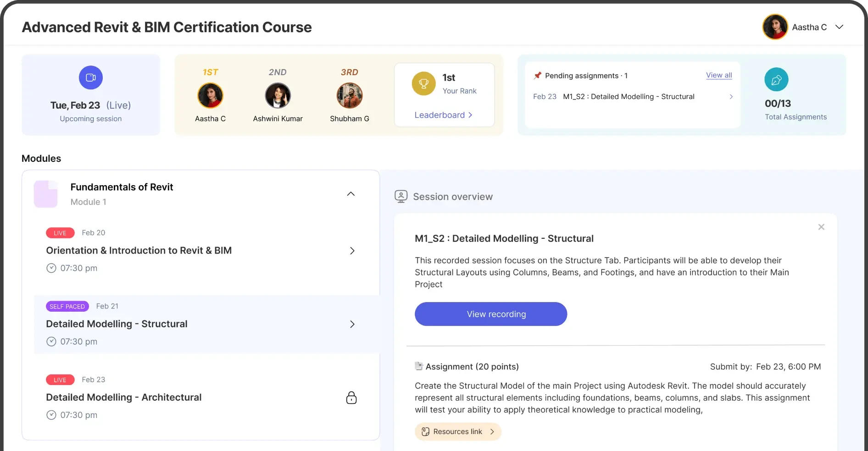Open the pending M1_S2 assignment arrow

(731, 97)
